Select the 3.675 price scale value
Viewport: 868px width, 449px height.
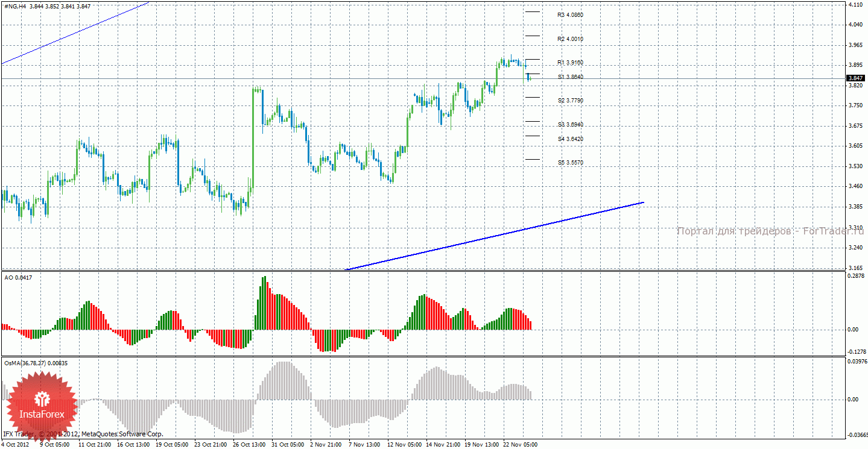tap(855, 126)
